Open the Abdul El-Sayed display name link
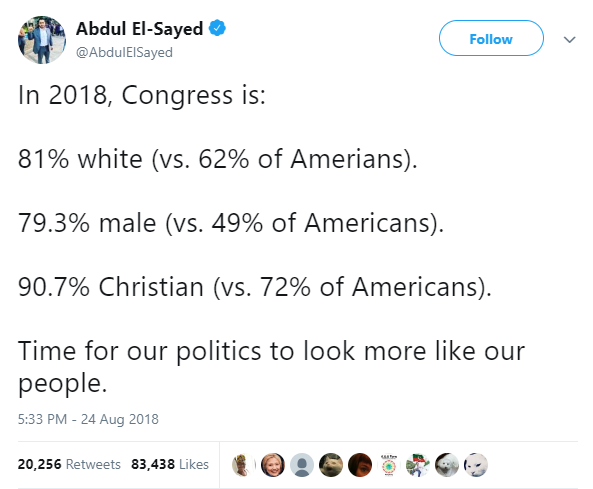Viewport: 593px width, 489px height. (140, 29)
